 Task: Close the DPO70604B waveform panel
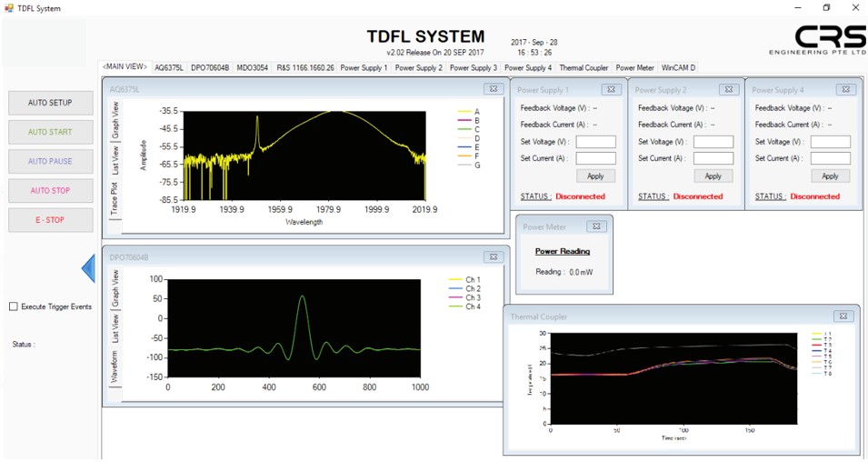pyautogui.click(x=493, y=257)
